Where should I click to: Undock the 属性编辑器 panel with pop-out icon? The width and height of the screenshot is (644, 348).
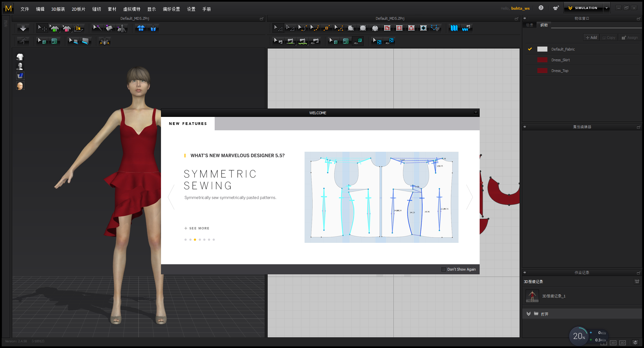(x=638, y=127)
